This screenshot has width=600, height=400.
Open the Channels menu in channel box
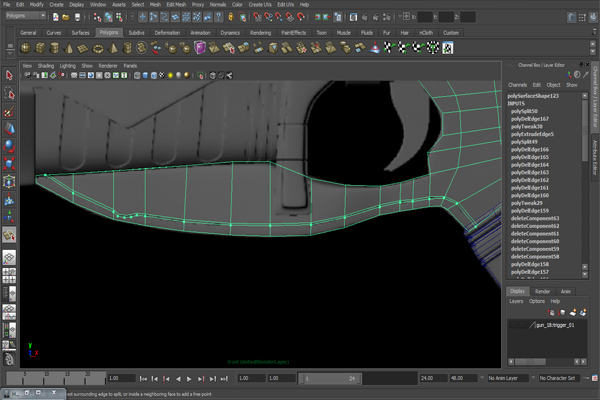[x=517, y=85]
